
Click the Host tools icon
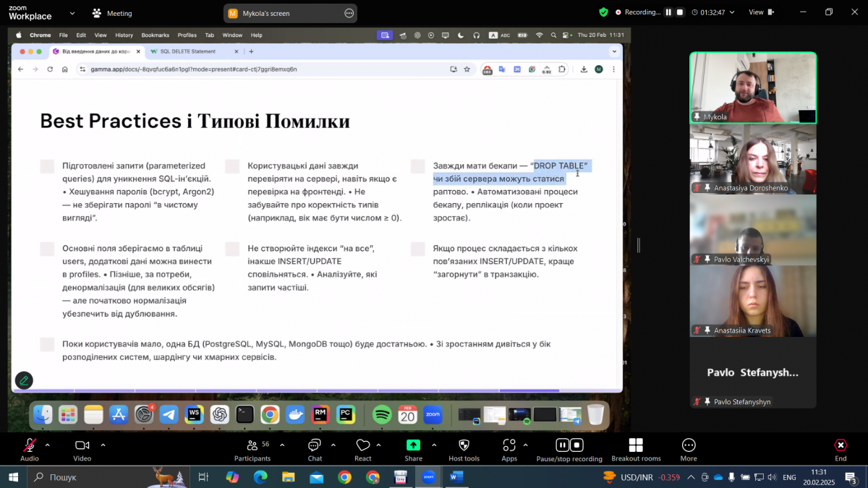pos(465,448)
